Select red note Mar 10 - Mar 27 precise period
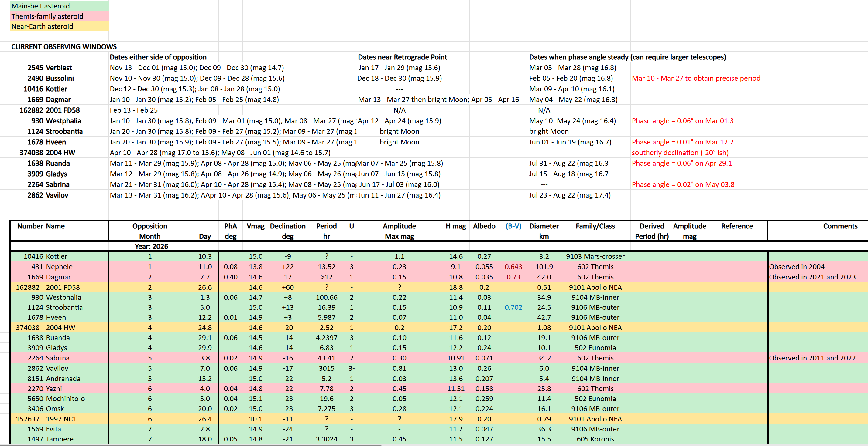 pyautogui.click(x=696, y=78)
